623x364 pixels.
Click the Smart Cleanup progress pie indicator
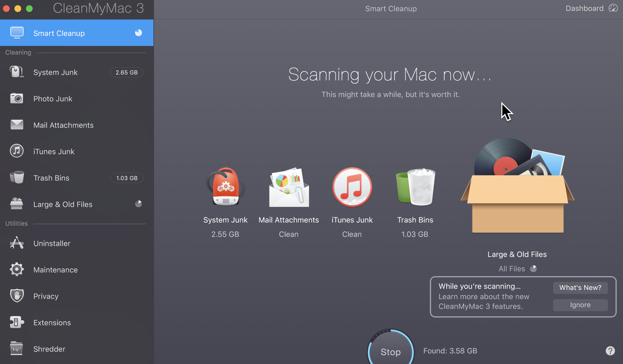coord(139,33)
